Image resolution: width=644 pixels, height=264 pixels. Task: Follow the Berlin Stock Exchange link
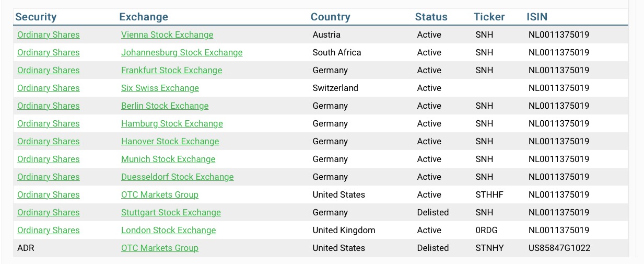[x=165, y=106]
